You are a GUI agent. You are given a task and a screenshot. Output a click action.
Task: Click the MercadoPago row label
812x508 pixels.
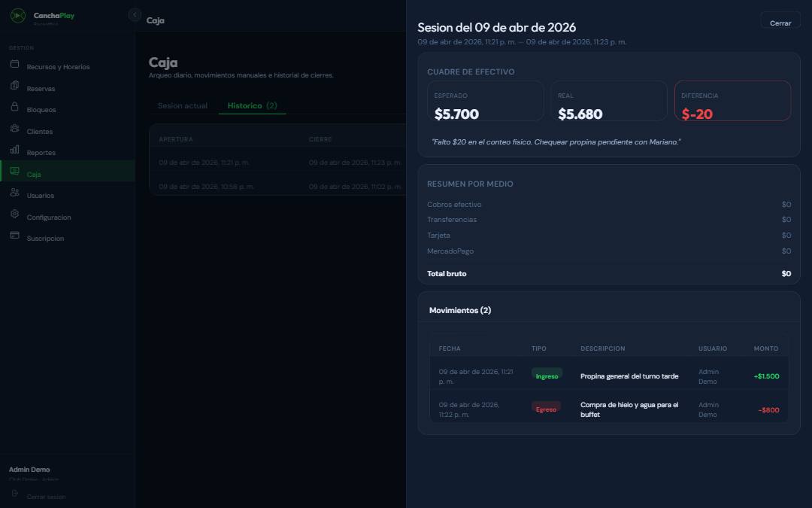[450, 251]
